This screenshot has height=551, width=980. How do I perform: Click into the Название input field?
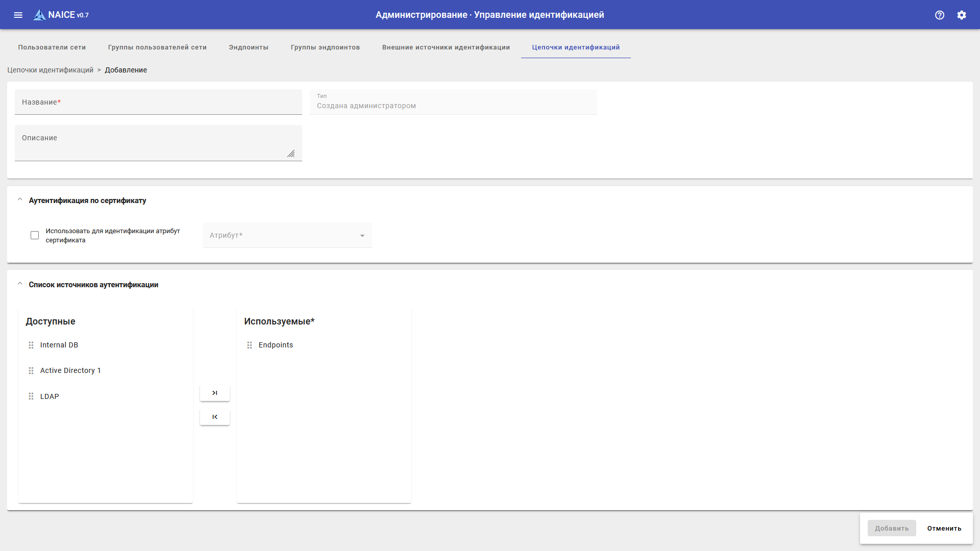pyautogui.click(x=158, y=103)
